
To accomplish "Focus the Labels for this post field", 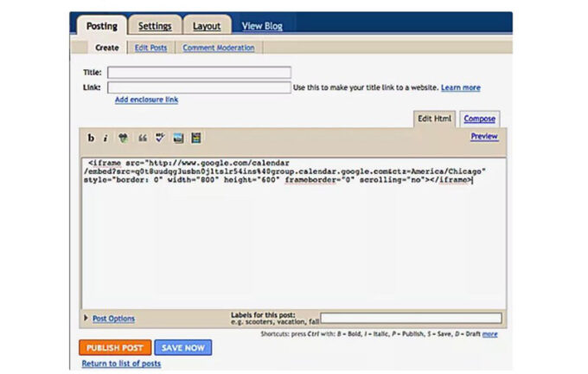I will 411,318.
